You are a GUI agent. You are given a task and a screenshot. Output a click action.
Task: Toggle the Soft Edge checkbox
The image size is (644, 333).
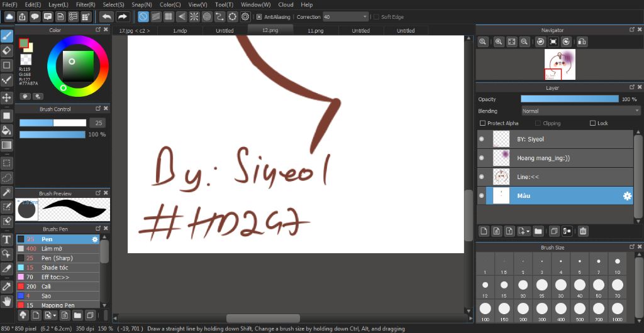[376, 17]
